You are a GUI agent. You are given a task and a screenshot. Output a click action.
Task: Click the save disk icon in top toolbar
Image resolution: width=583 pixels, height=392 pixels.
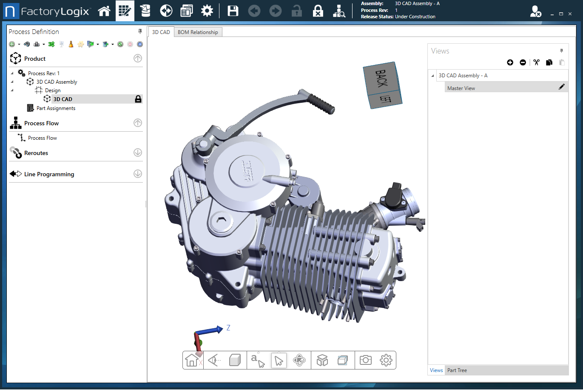[x=233, y=11]
